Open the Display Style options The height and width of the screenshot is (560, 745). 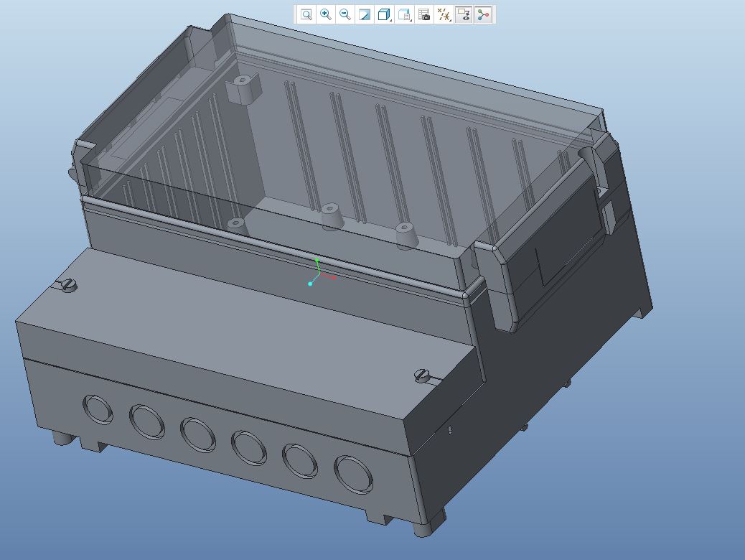[x=385, y=15]
